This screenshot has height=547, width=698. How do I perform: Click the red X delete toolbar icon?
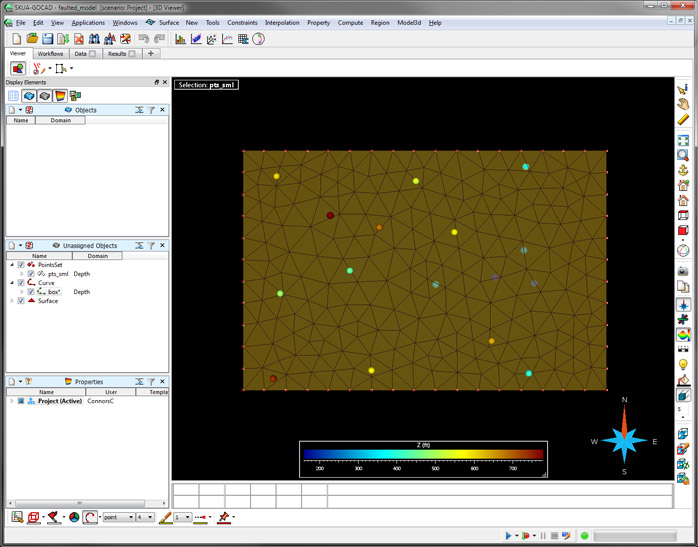(x=79, y=39)
